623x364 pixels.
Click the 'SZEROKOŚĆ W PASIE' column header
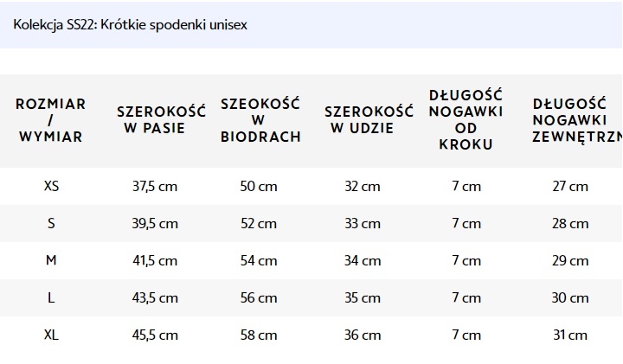coord(161,120)
